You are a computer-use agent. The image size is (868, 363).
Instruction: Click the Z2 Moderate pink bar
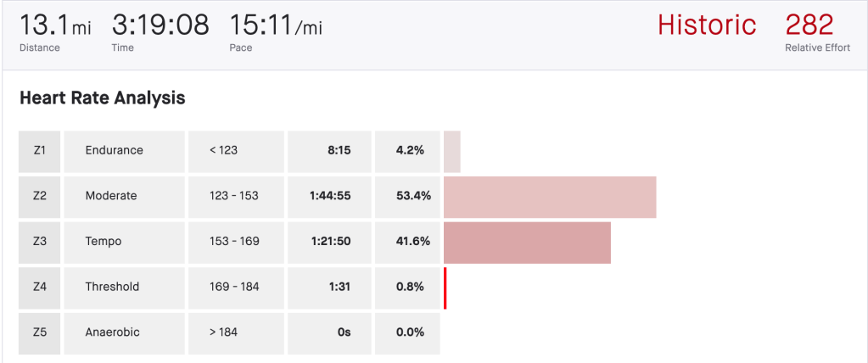point(550,197)
